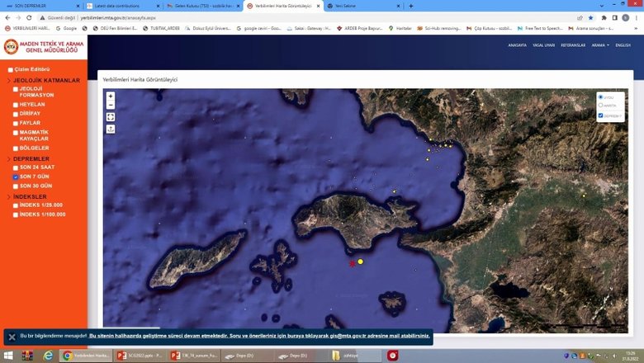The image size is (644, 363).
Task: Open YASAL UYARI menu item
Action: [543, 45]
